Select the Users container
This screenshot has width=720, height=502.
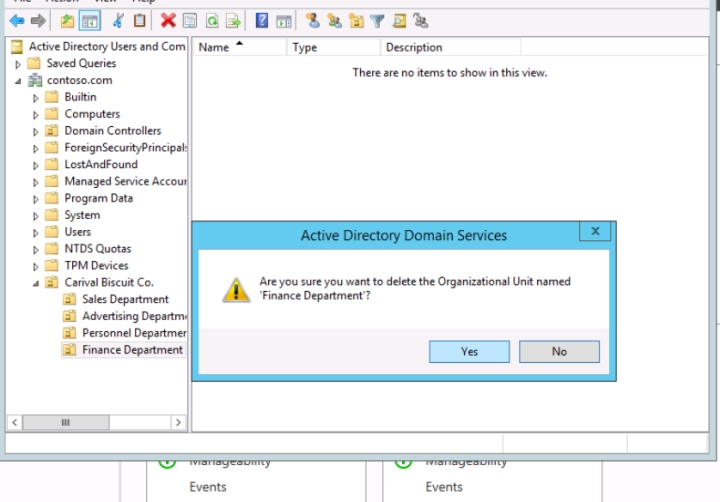[77, 231]
